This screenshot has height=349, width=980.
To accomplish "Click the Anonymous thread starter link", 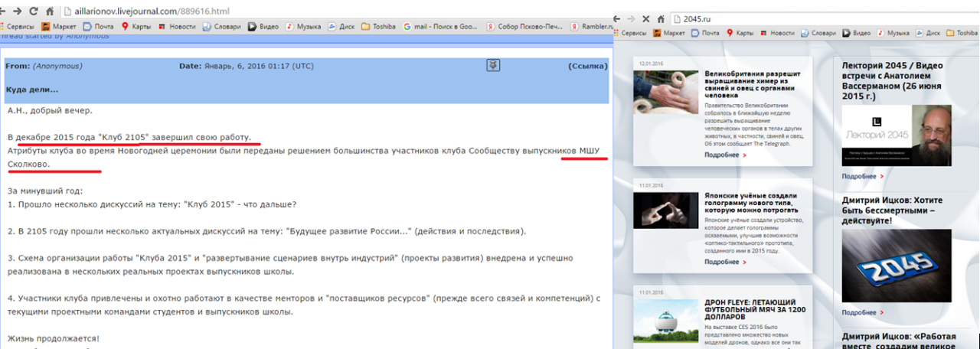I will pyautogui.click(x=87, y=35).
